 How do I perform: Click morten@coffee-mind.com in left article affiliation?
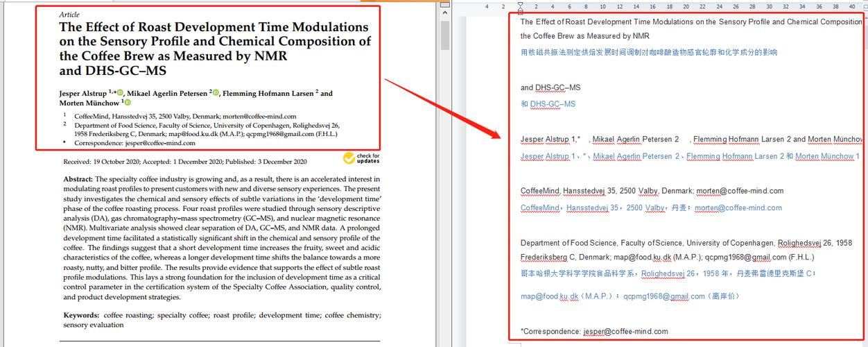266,116
